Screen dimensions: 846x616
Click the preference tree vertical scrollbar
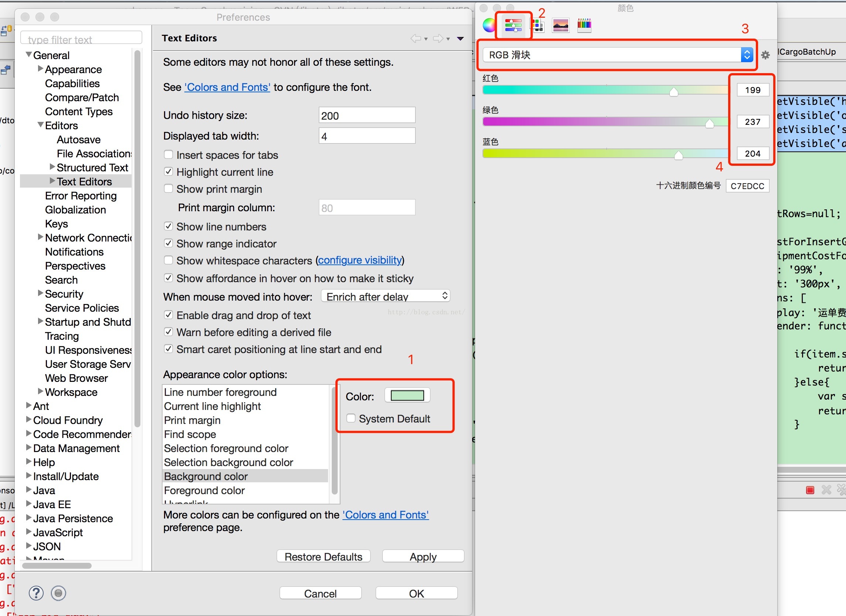coord(137,239)
